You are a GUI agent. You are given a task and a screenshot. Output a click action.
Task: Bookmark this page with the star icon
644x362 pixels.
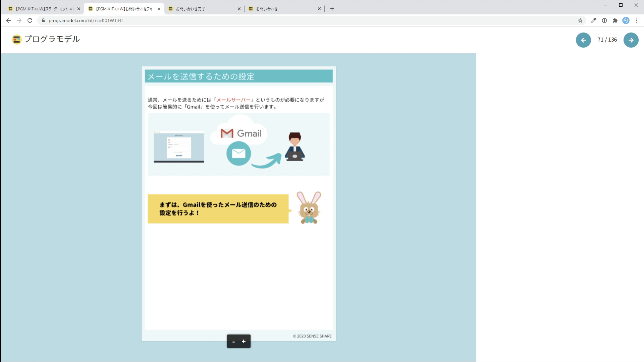pyautogui.click(x=580, y=20)
